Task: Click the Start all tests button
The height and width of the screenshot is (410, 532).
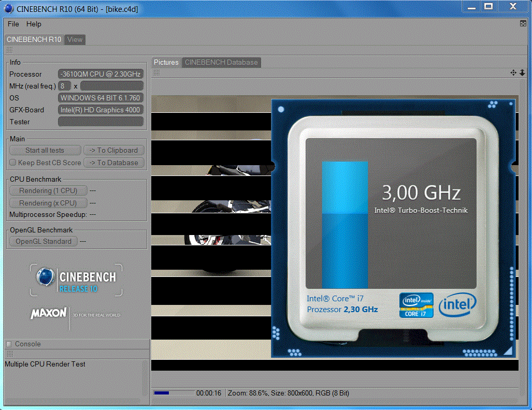Action: point(45,150)
